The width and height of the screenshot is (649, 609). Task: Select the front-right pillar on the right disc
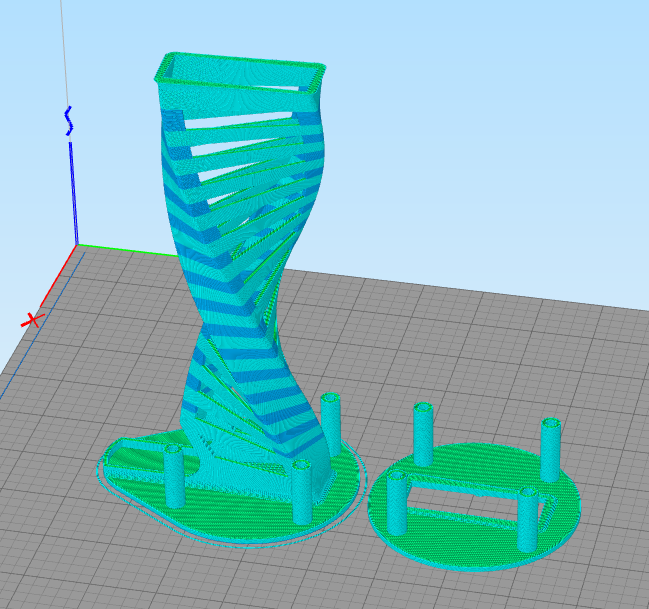tap(530, 517)
